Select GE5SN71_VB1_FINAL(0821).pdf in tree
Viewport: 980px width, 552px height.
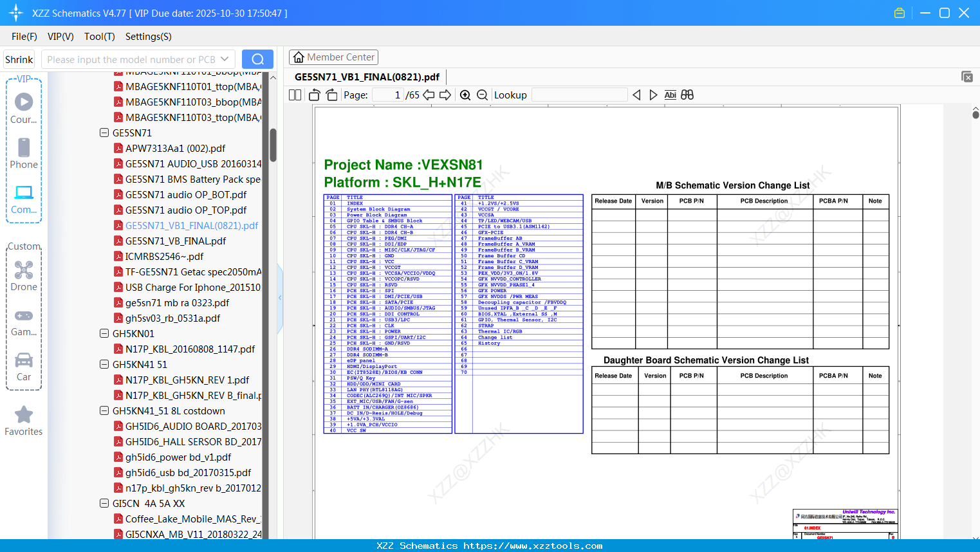tap(187, 226)
